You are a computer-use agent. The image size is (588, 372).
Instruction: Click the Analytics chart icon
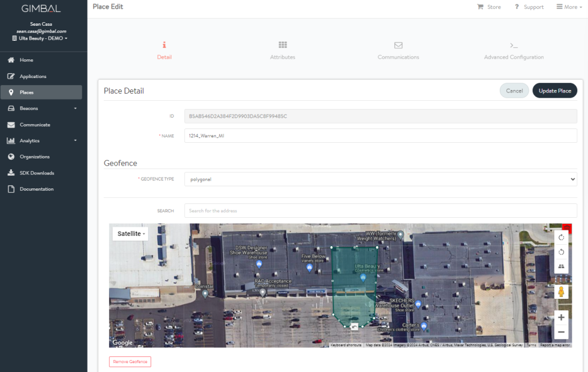11,140
